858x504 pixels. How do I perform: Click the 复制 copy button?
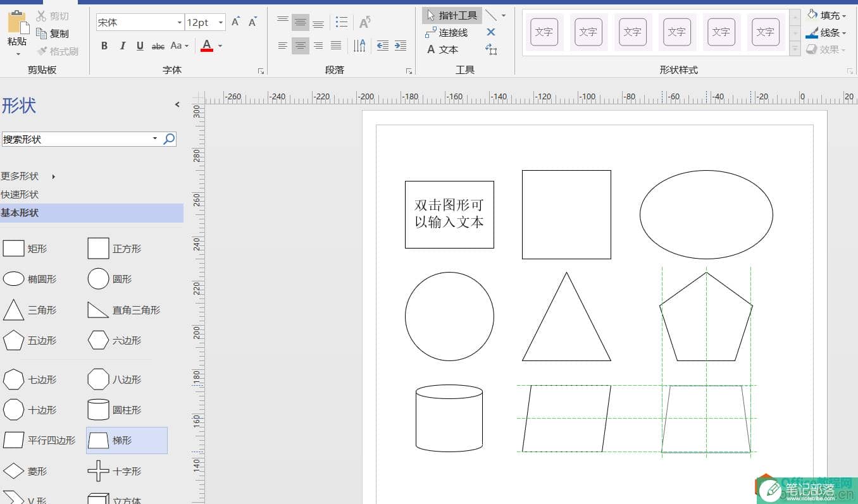(53, 34)
